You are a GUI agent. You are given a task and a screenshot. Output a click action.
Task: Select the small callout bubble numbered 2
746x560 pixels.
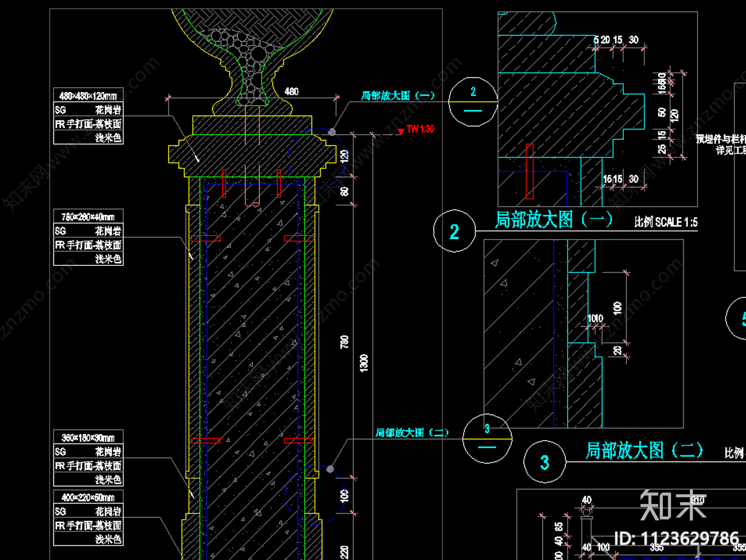point(473,101)
